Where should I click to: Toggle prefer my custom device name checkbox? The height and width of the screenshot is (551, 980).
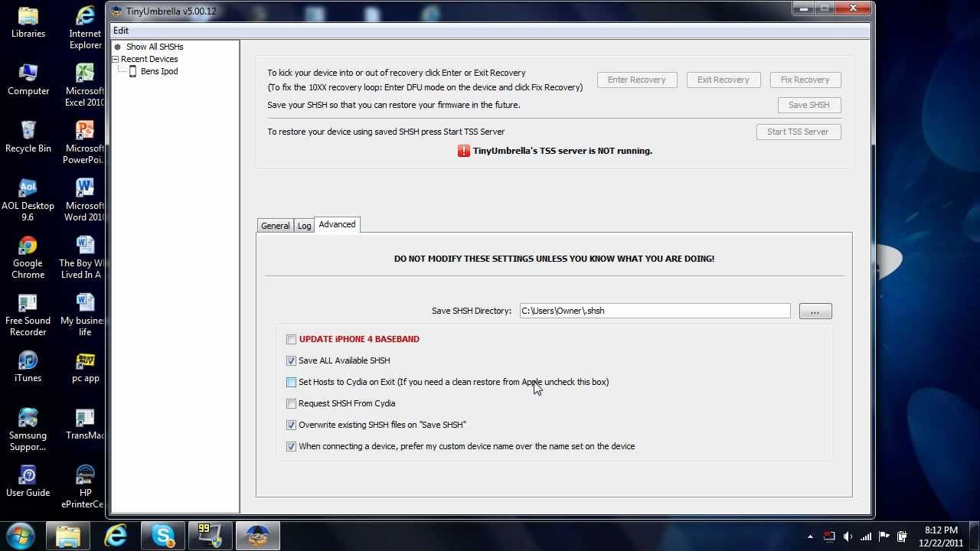pos(291,446)
